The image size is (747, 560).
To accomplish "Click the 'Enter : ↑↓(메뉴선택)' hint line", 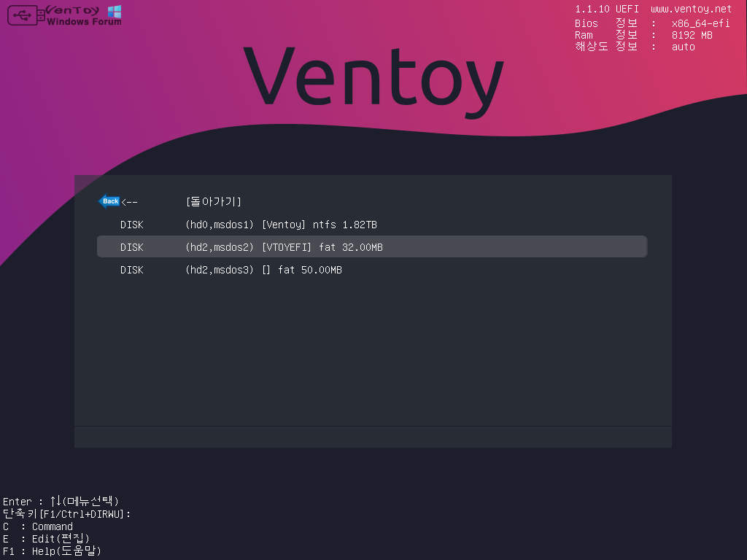I will tap(61, 501).
